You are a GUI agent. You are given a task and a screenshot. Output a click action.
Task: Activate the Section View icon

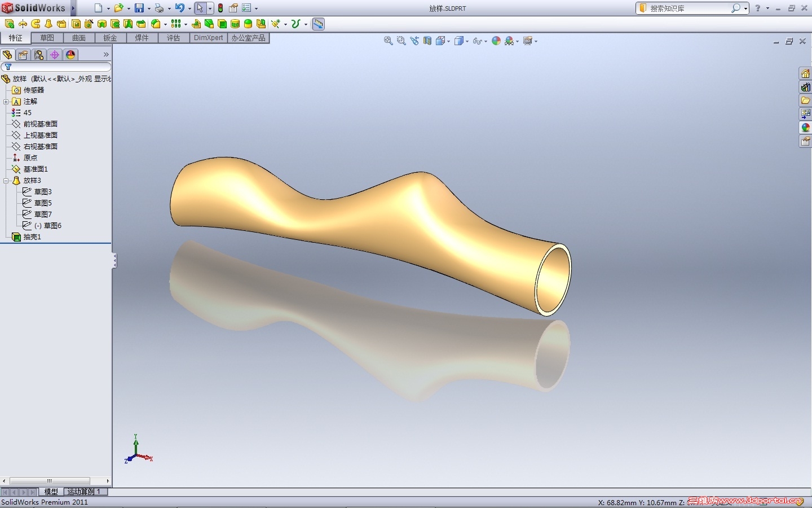[x=427, y=41]
